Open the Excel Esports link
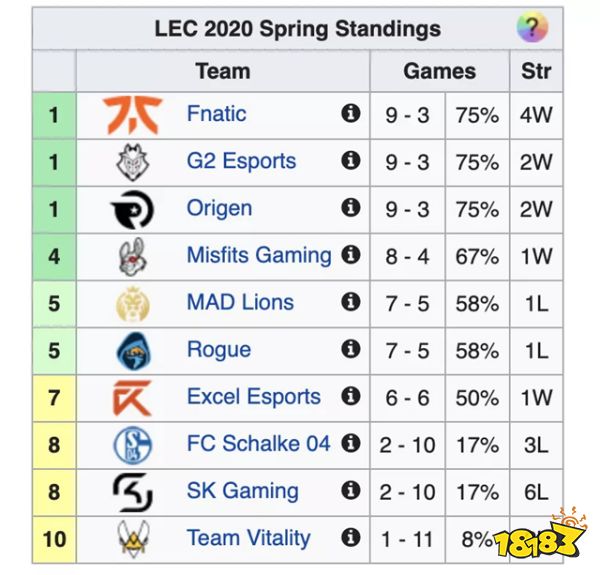 [254, 397]
